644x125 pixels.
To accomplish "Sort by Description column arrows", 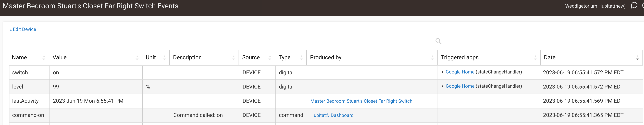I will click(233, 58).
